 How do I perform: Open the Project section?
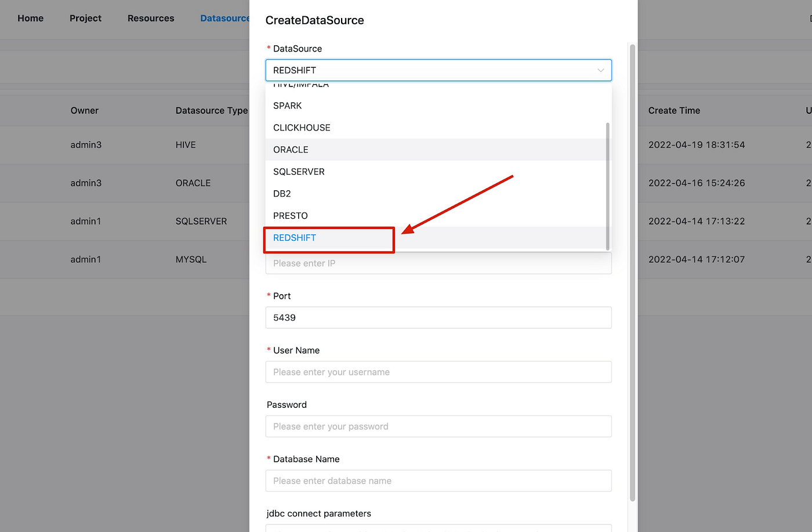[85, 18]
